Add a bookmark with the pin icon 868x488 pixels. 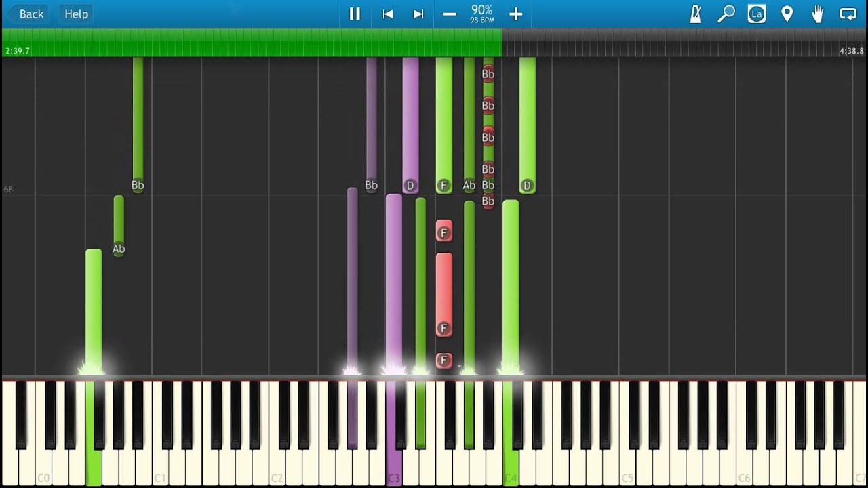tap(787, 14)
